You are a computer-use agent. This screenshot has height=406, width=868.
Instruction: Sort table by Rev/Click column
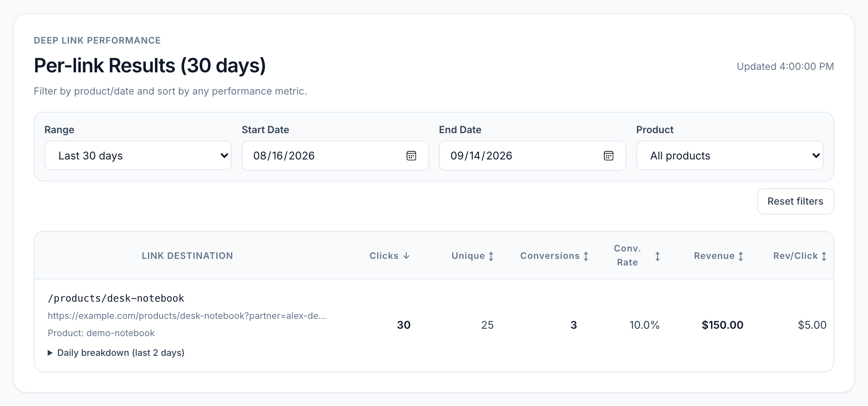click(800, 256)
